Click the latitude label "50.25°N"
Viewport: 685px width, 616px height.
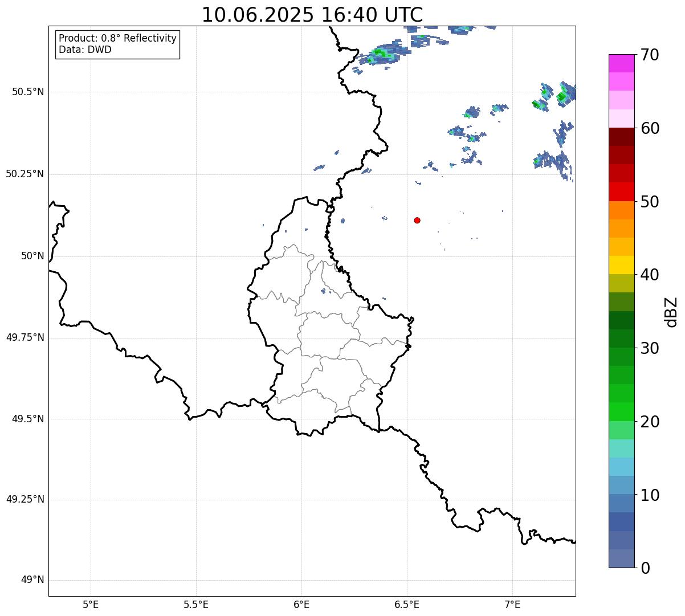click(25, 174)
